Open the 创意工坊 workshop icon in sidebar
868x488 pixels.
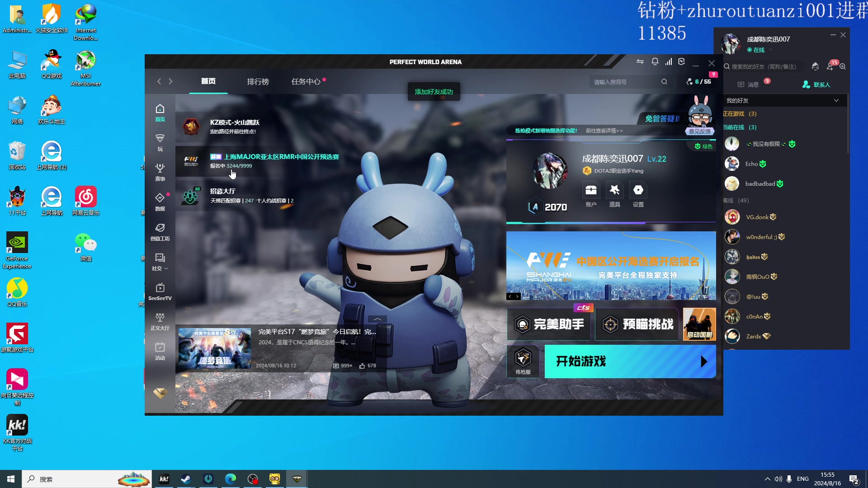tap(160, 232)
